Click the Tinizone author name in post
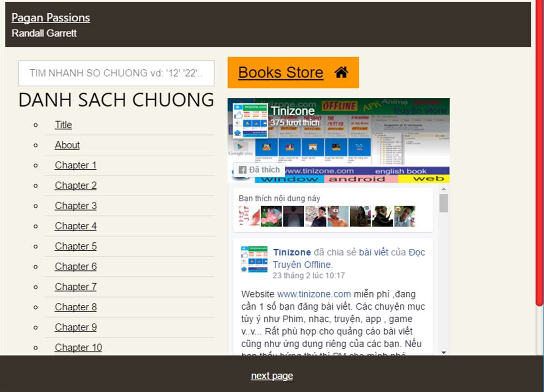This screenshot has height=392, width=544. tap(292, 252)
